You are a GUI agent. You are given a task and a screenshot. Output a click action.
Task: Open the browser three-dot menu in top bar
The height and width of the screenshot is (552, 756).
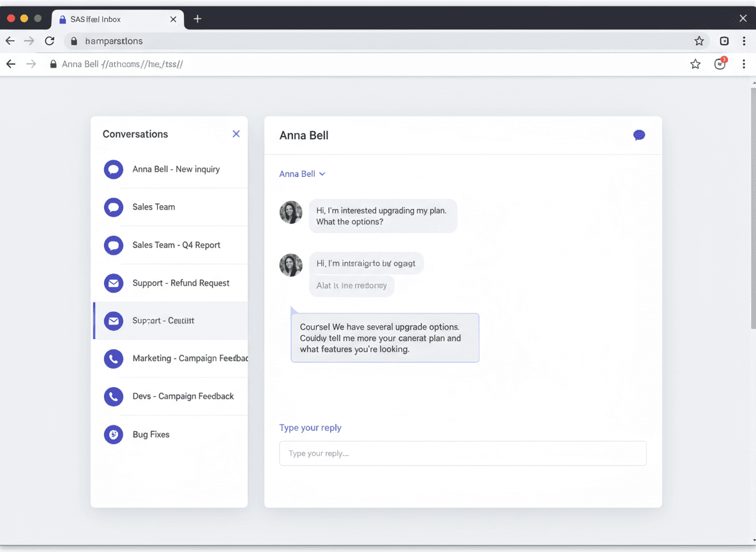pos(744,41)
